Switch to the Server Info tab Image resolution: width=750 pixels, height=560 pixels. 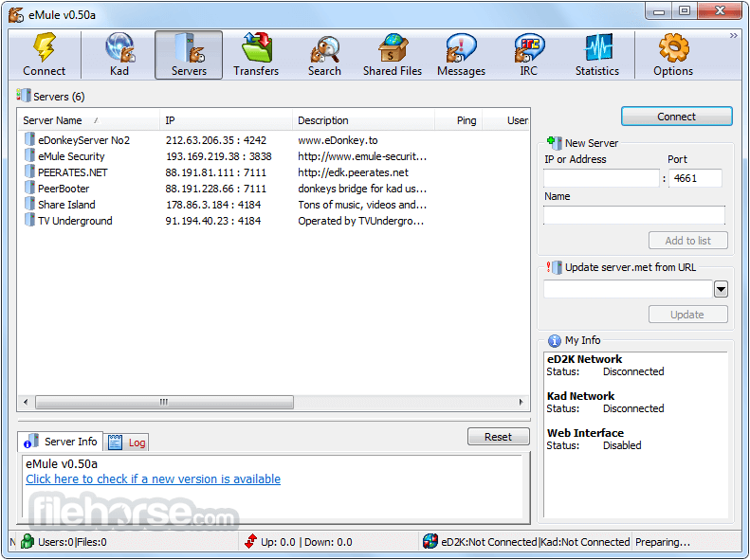click(61, 442)
